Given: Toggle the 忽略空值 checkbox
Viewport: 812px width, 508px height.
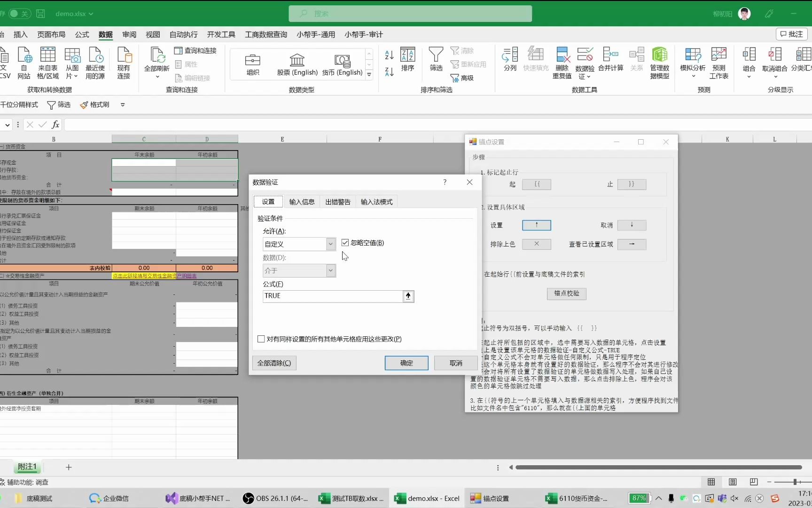Looking at the screenshot, I should click(x=345, y=243).
